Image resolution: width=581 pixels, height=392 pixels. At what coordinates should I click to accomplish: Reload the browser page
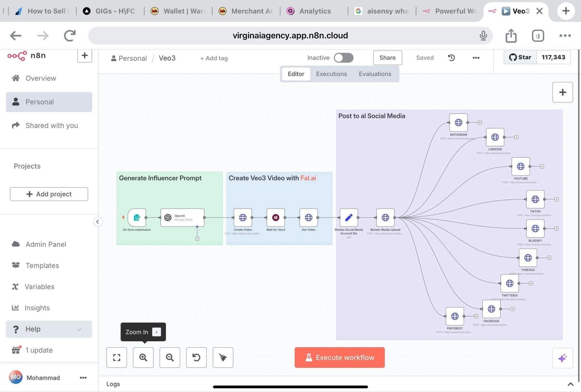click(x=70, y=36)
